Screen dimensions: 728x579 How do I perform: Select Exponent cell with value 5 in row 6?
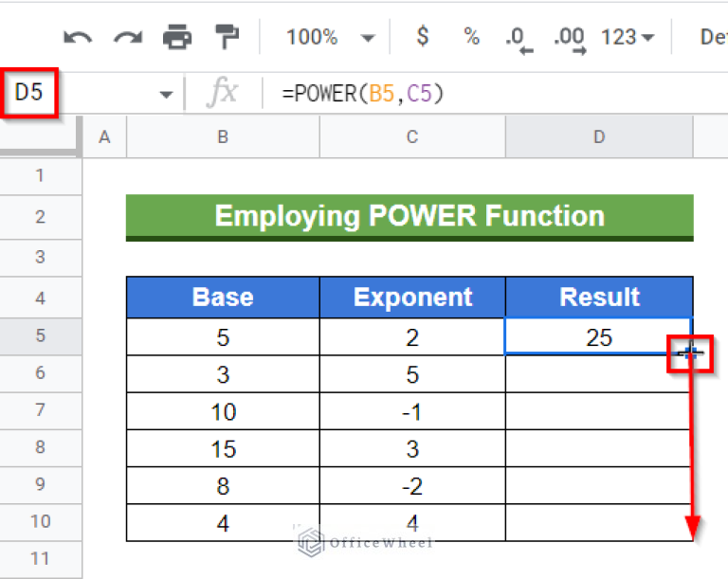[x=412, y=373]
